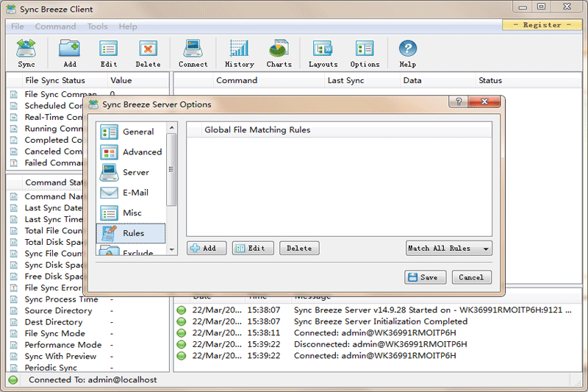
Task: Select the File Sync Mode row
Action: pyautogui.click(x=88, y=333)
